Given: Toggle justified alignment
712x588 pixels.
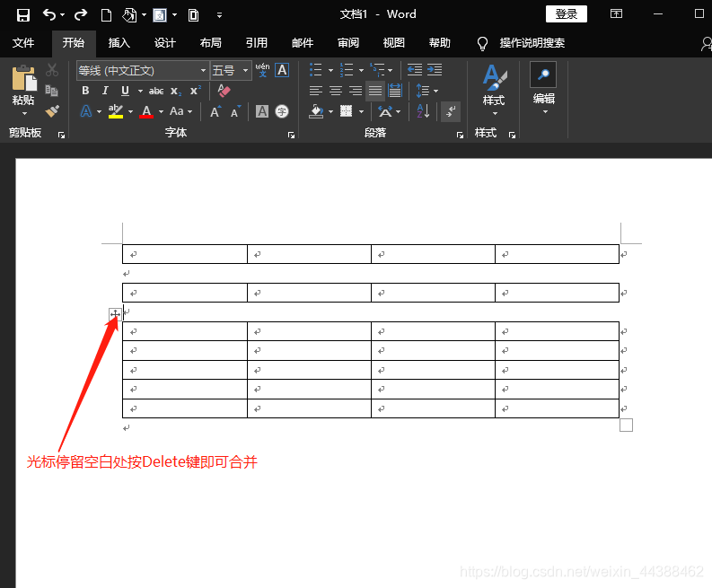Looking at the screenshot, I should [x=375, y=91].
